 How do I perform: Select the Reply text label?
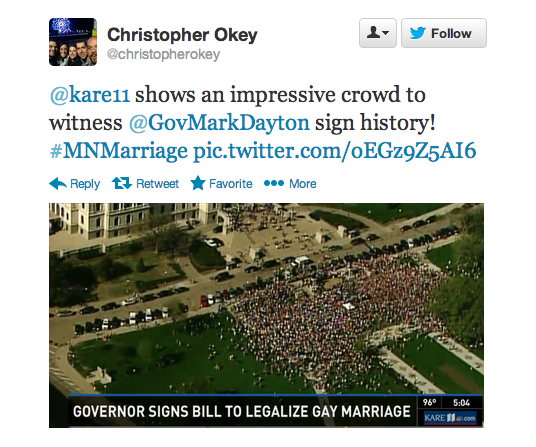[85, 184]
